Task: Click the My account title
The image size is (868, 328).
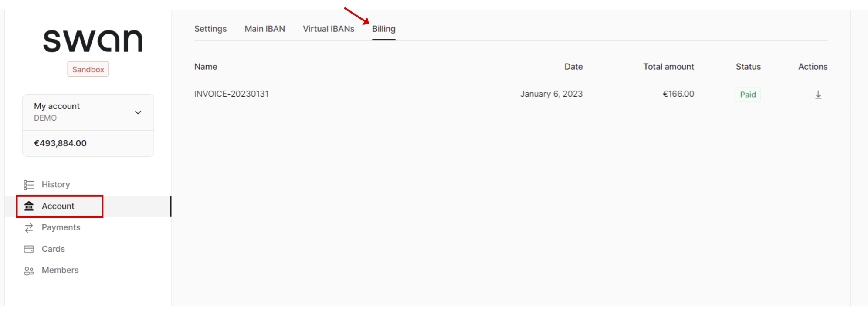Action: [57, 106]
